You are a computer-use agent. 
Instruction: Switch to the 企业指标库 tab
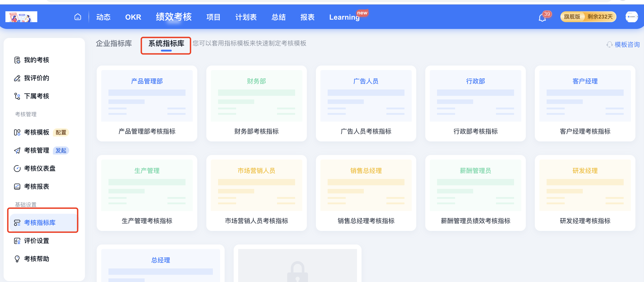(114, 43)
